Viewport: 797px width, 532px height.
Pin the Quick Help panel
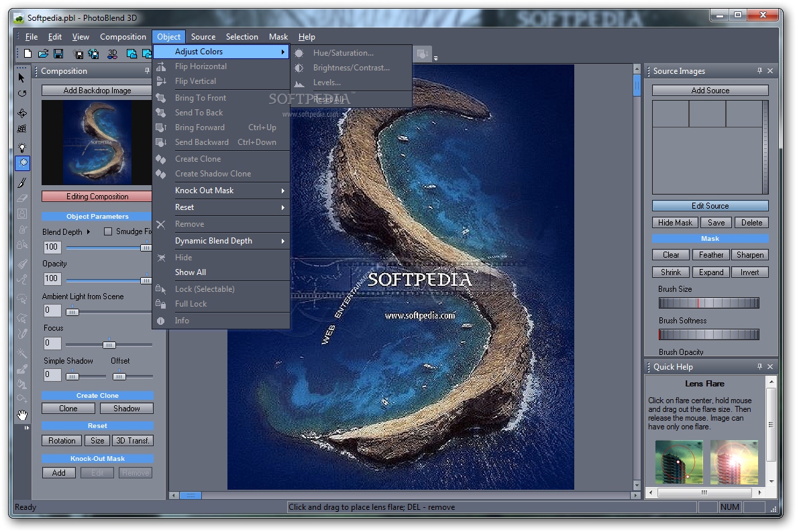pyautogui.click(x=759, y=366)
